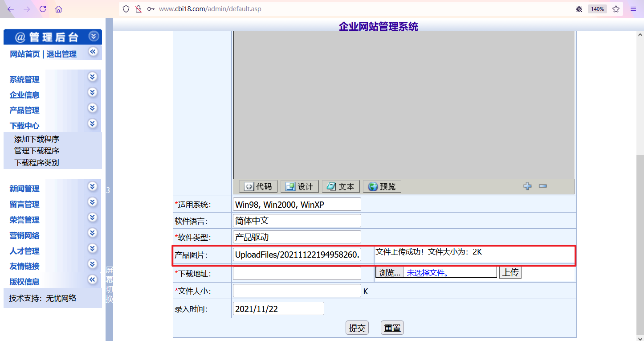Bookmark this page with the star icon
Image resolution: width=644 pixels, height=341 pixels.
tap(616, 9)
